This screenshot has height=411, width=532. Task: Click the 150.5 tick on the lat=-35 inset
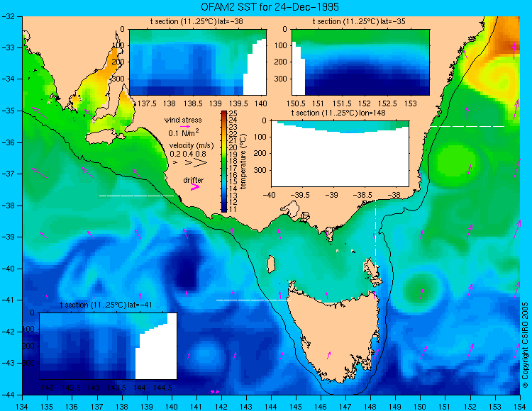click(295, 103)
